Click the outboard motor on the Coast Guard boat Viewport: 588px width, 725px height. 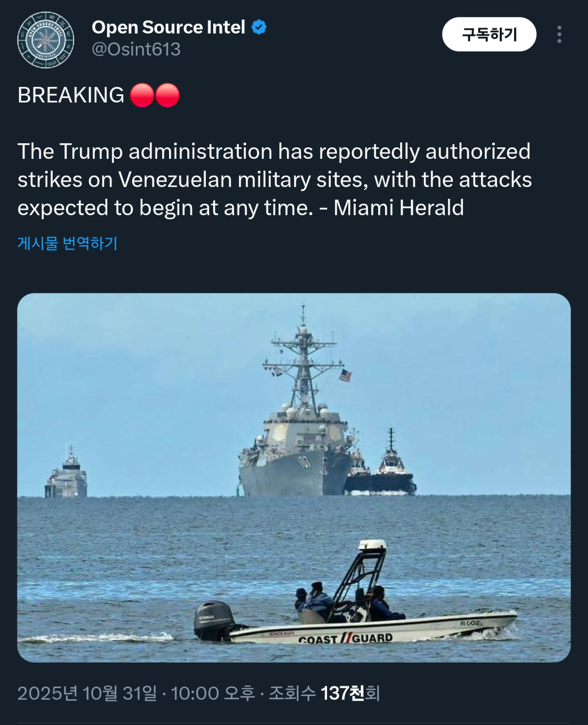214,620
